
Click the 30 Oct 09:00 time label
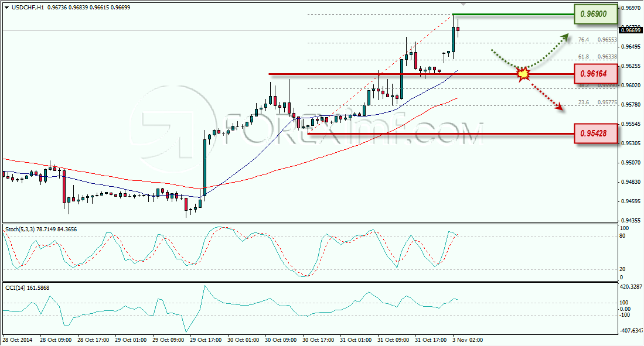(281, 340)
